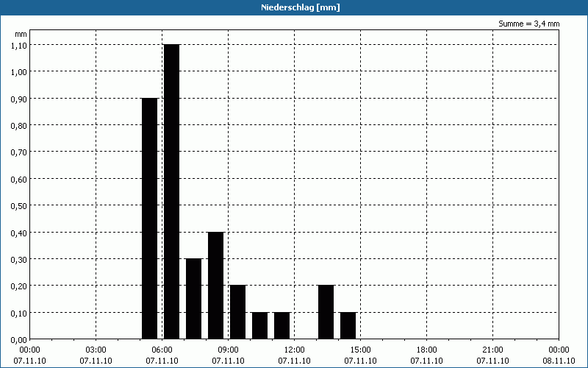Click the 00:00 08.11.10 time label

pos(559,355)
